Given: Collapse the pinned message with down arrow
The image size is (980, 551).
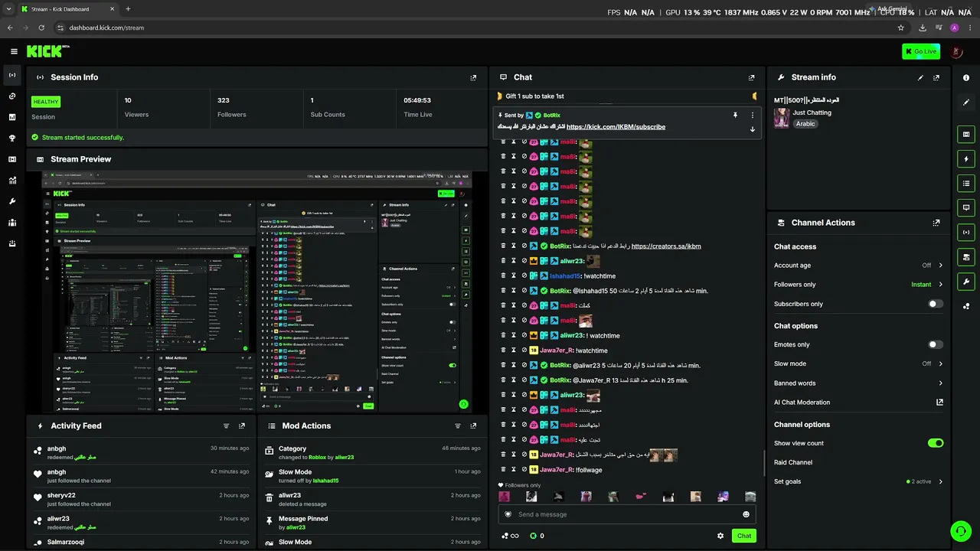Looking at the screenshot, I should [x=753, y=129].
